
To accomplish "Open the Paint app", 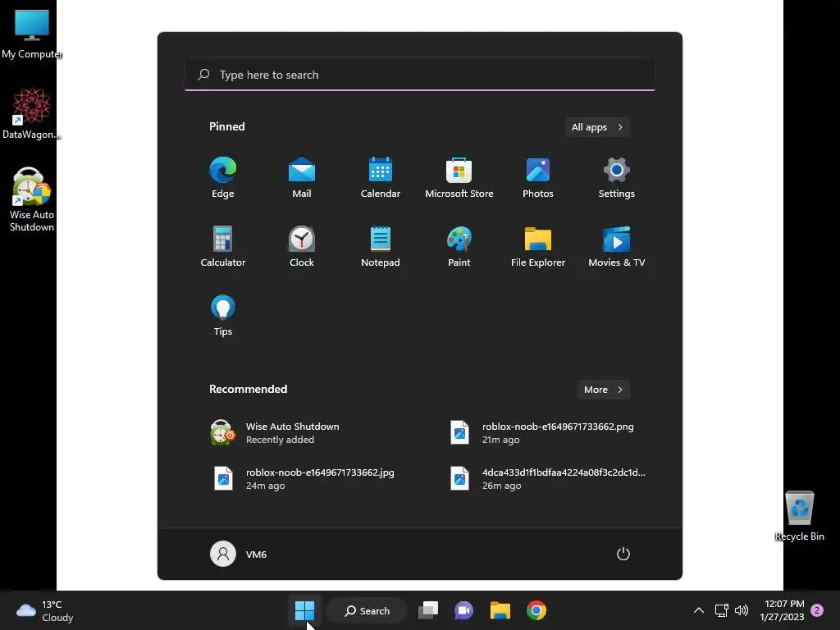I will click(459, 247).
